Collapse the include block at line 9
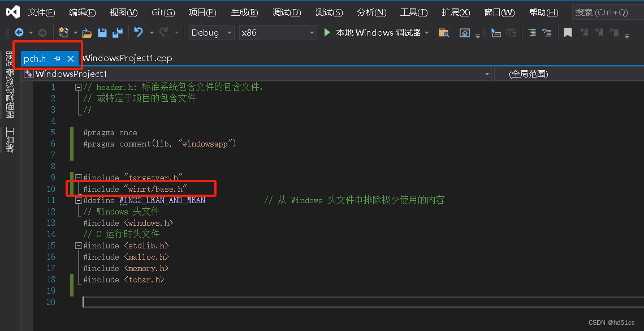This screenshot has width=644, height=331. pos(78,177)
